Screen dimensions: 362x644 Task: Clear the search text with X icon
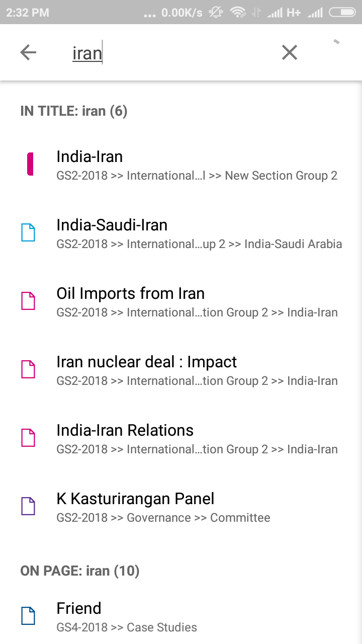coord(289,52)
